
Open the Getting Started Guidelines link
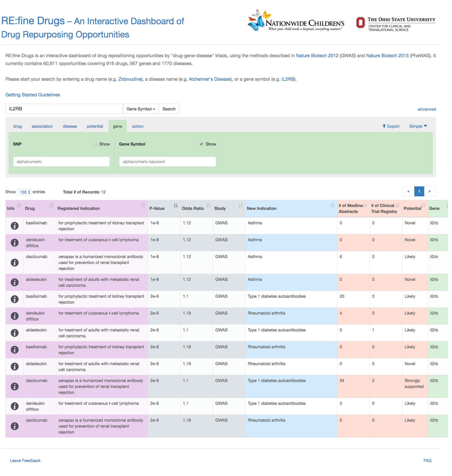(x=33, y=95)
